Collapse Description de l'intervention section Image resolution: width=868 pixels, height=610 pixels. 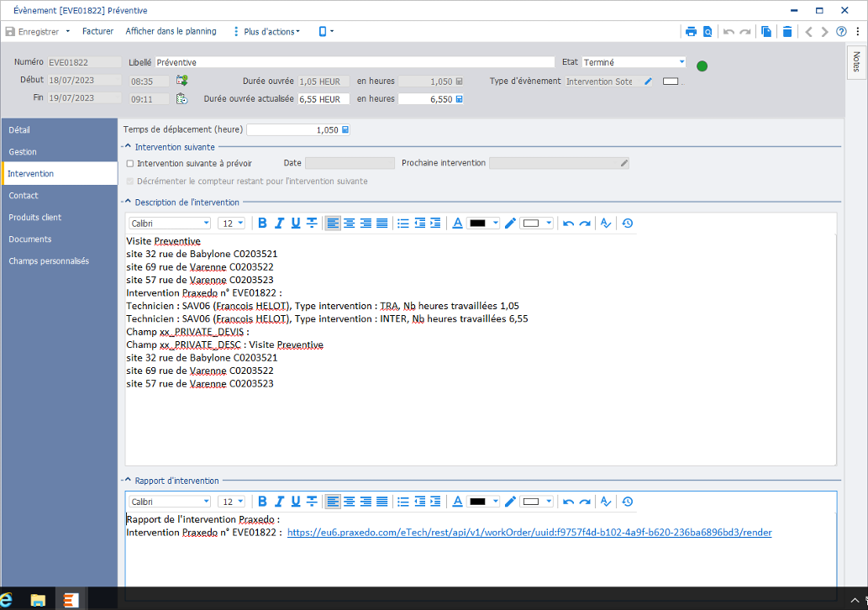coord(128,202)
